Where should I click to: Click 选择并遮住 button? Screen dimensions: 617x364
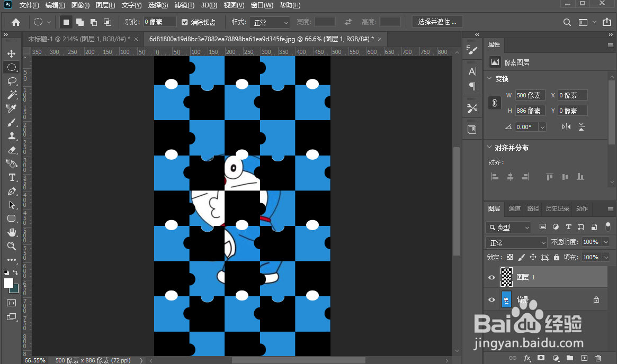(437, 22)
